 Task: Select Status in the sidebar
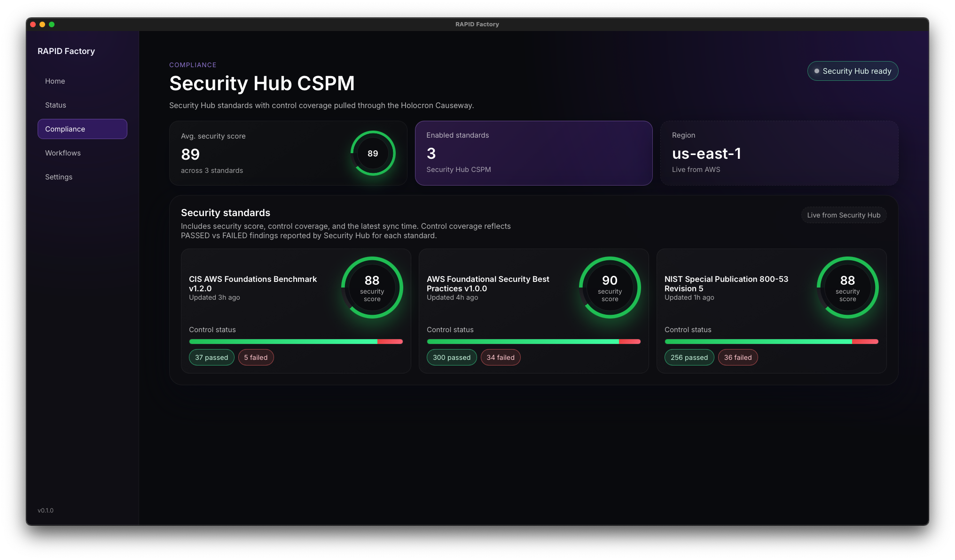tap(55, 105)
